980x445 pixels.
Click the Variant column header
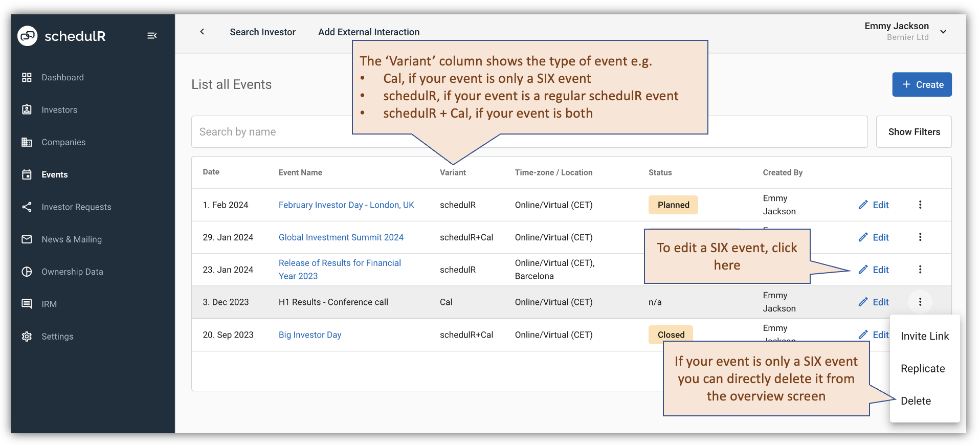pyautogui.click(x=453, y=172)
